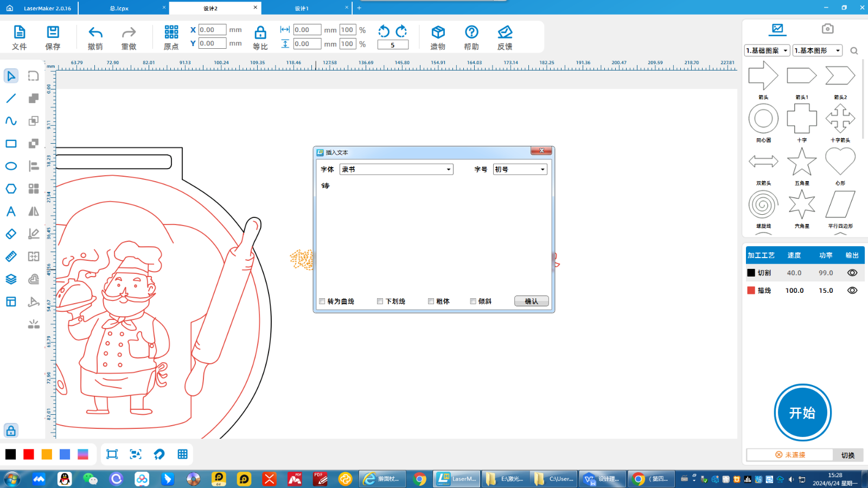
Task: Select the text tool 'A' in left toolbar
Action: pos(11,211)
